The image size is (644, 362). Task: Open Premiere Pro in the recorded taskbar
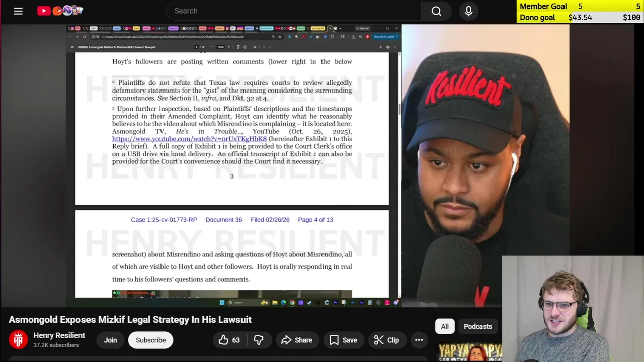(x=336, y=303)
